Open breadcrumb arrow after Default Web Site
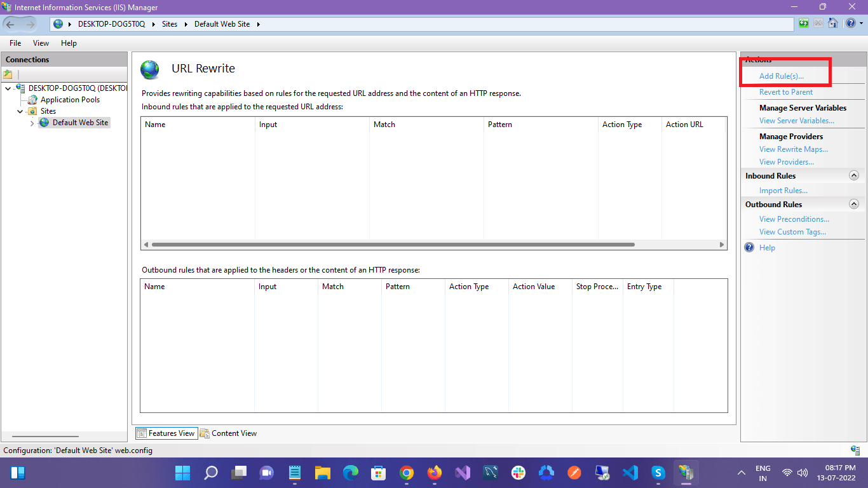 click(259, 24)
